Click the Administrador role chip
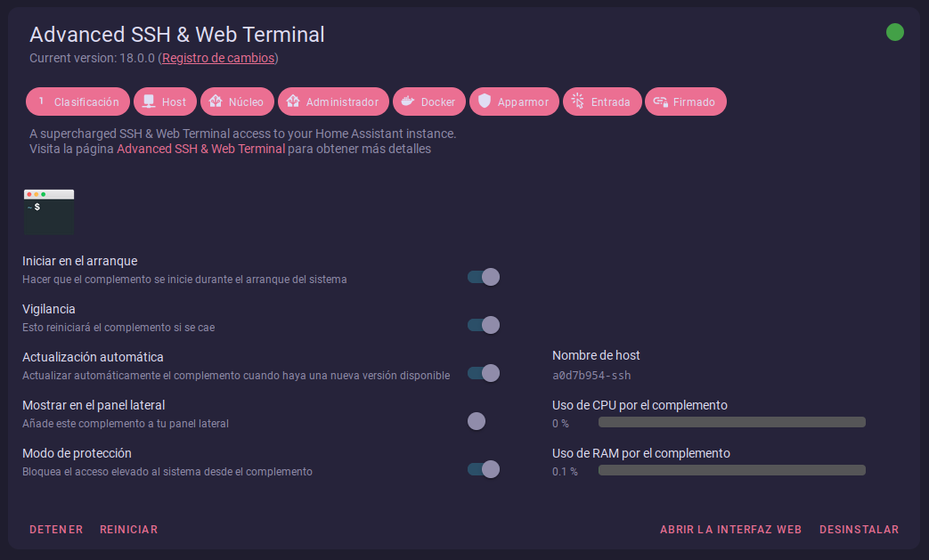 coord(333,102)
